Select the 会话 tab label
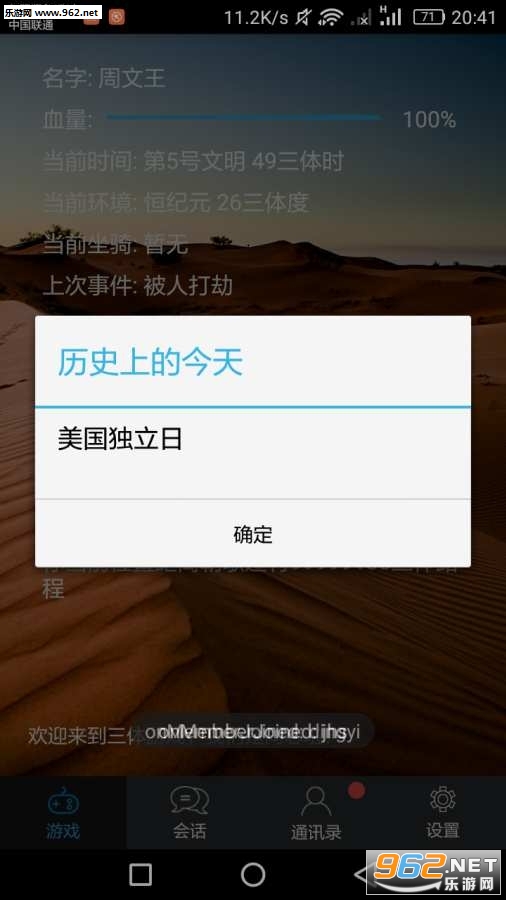The image size is (506, 900). tap(189, 831)
